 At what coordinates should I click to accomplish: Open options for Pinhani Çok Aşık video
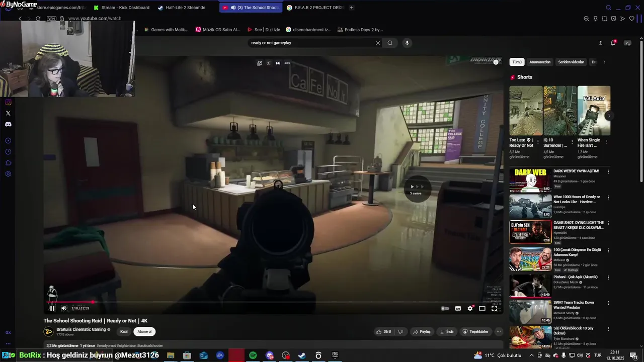tap(608, 277)
